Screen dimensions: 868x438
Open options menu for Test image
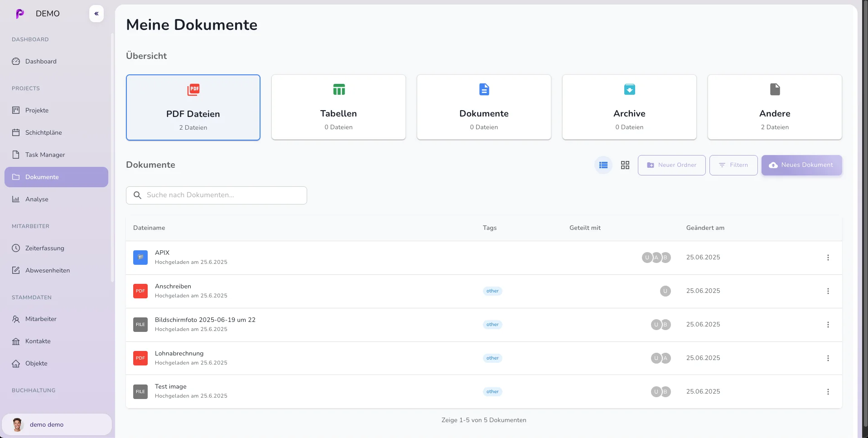click(x=829, y=391)
